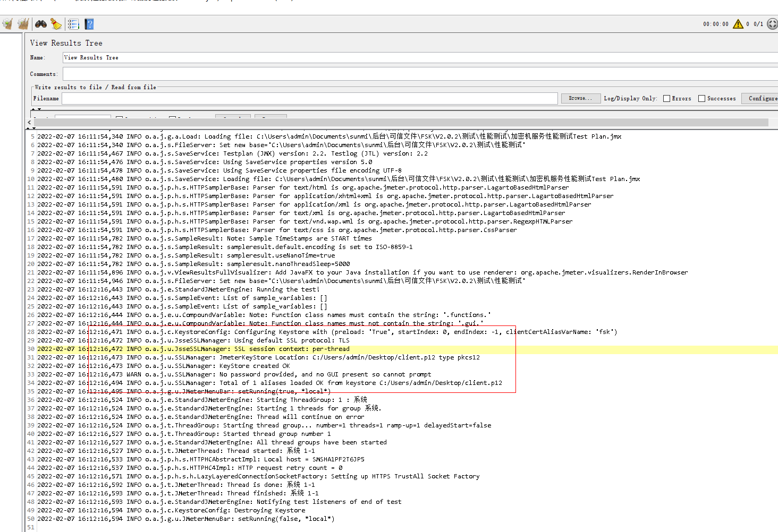Click the Browse... button
Image resolution: width=778 pixels, height=532 pixels.
[580, 98]
